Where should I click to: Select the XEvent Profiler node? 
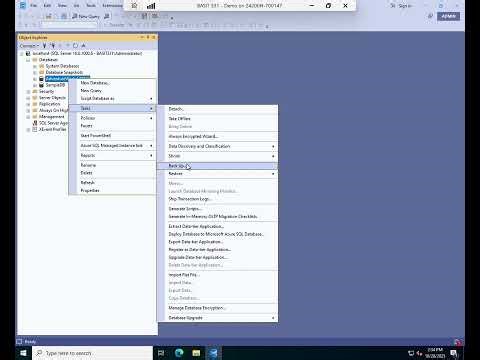(x=52, y=129)
